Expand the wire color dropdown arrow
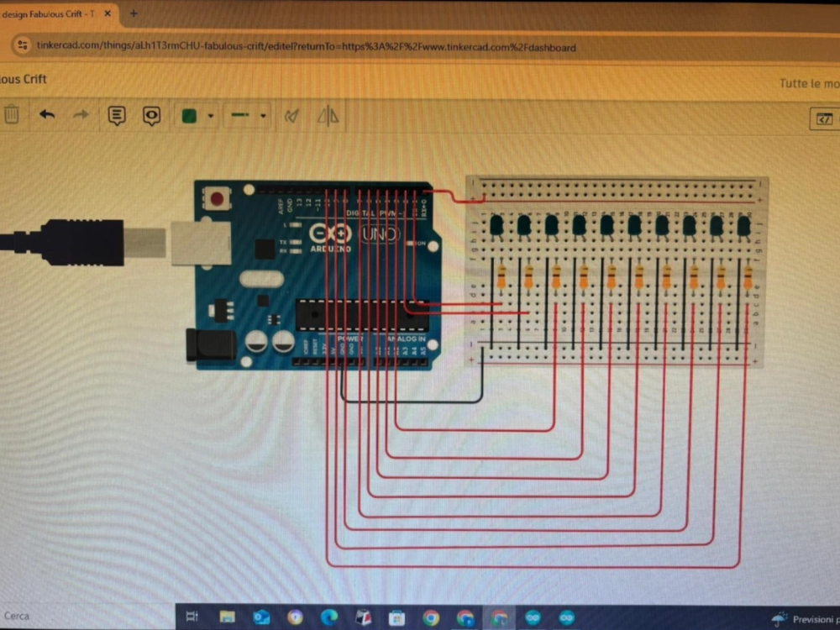This screenshot has width=840, height=630. point(210,116)
